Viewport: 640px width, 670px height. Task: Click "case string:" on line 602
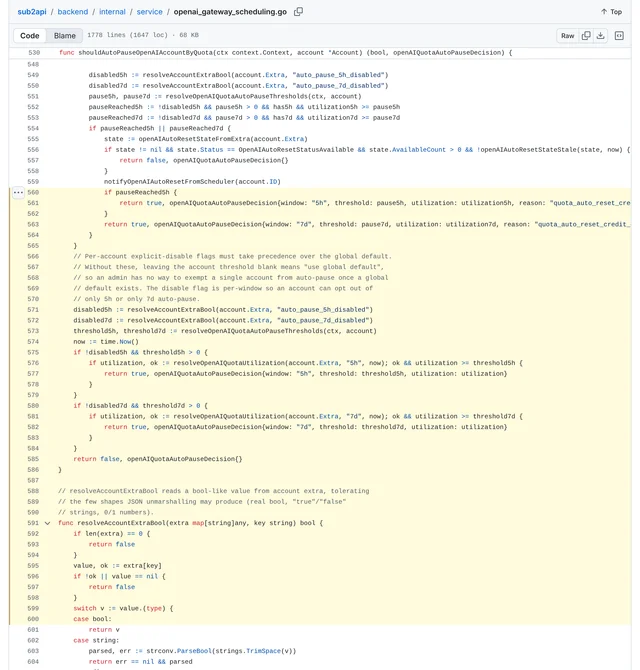point(96,641)
